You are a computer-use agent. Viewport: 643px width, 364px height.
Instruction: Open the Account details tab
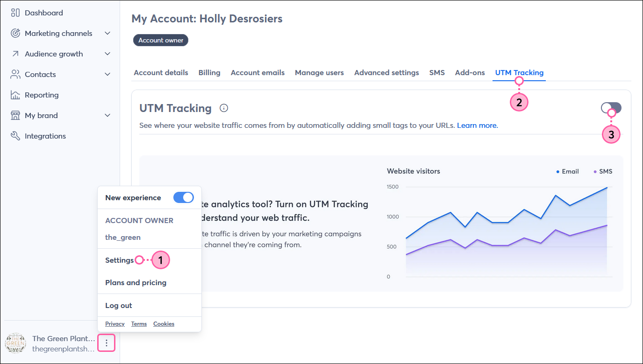161,73
